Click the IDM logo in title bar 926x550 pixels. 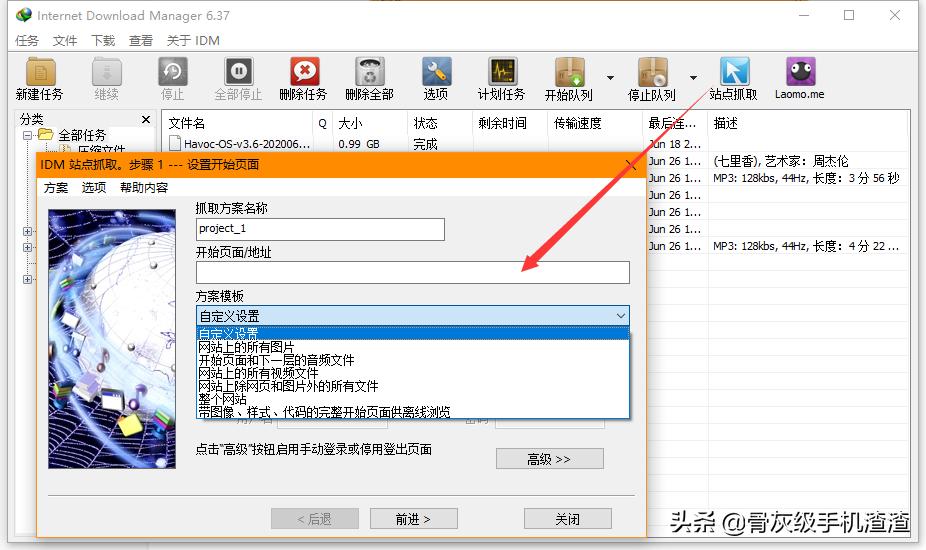(x=24, y=15)
